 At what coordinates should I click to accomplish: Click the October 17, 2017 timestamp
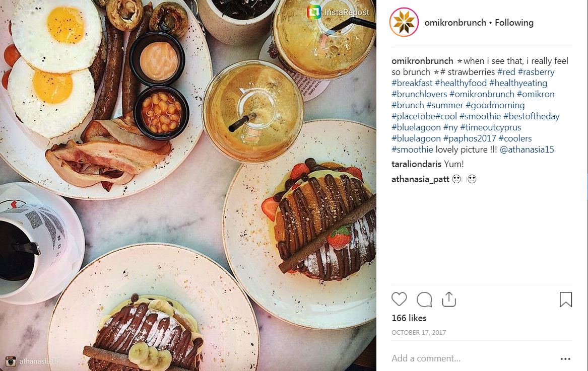click(x=419, y=332)
